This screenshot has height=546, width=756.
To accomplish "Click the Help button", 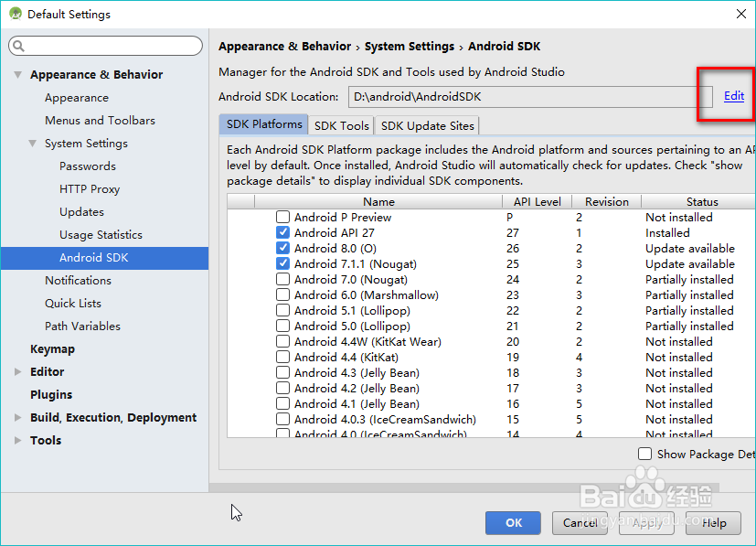I will (713, 523).
